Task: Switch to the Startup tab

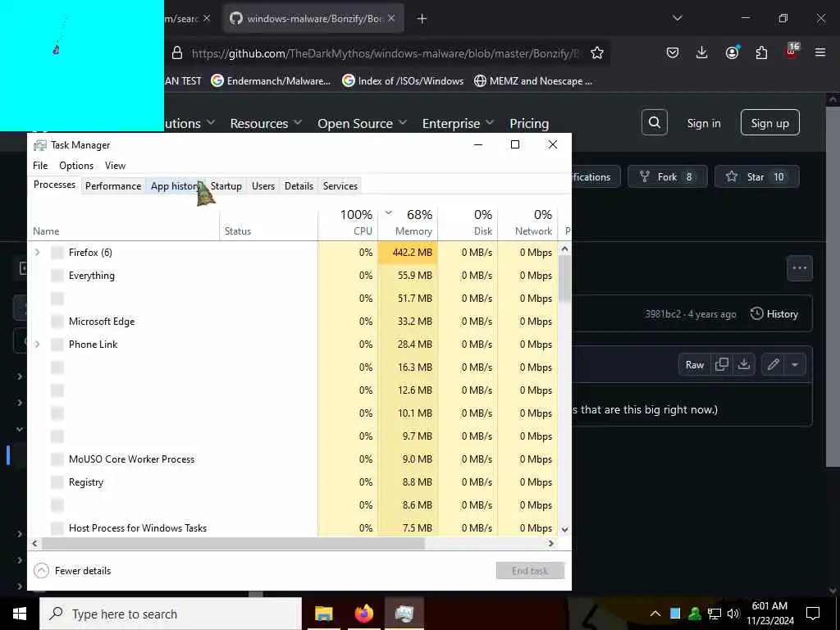Action: 226,186
